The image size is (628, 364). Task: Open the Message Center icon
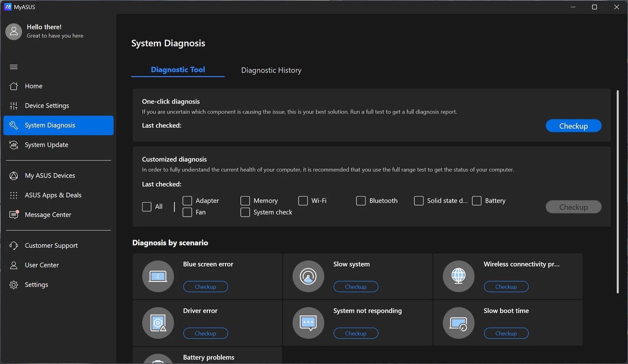[x=14, y=214]
